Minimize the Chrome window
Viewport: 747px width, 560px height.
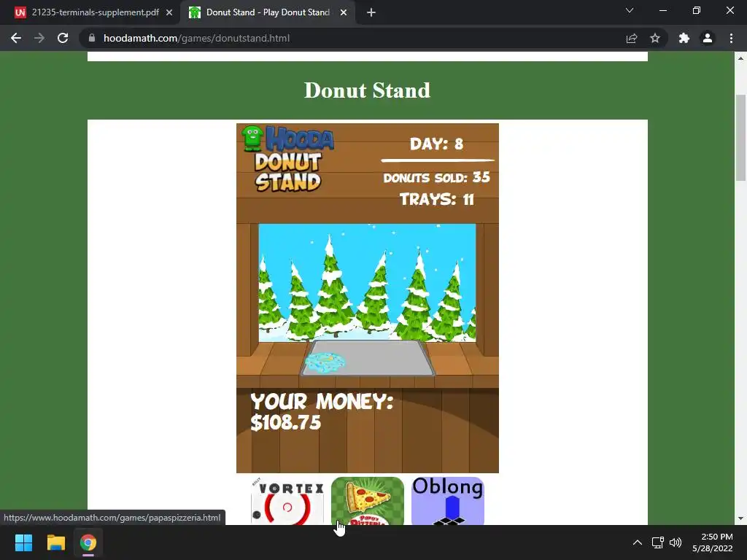[x=662, y=10]
